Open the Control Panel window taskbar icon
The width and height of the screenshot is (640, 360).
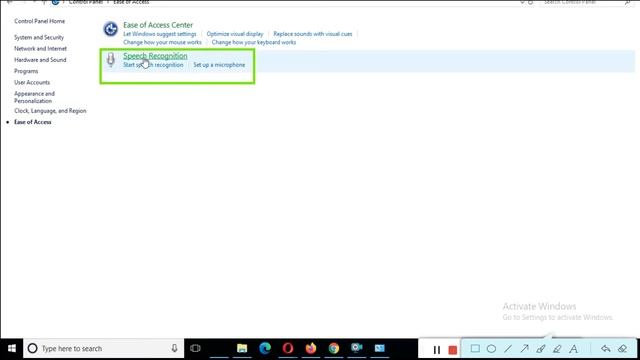coord(380,348)
